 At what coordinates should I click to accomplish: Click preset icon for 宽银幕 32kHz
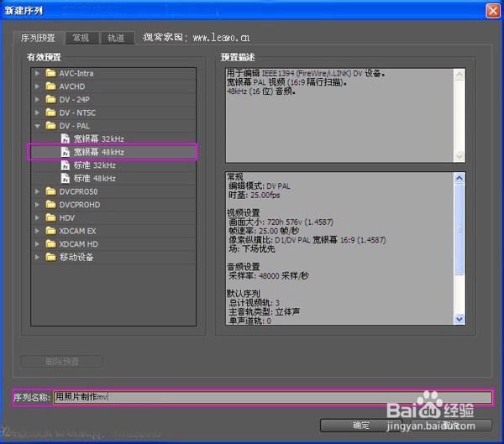pyautogui.click(x=66, y=138)
